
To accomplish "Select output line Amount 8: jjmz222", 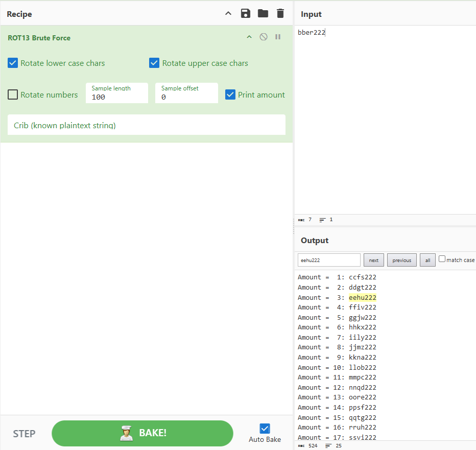I will [x=337, y=347].
